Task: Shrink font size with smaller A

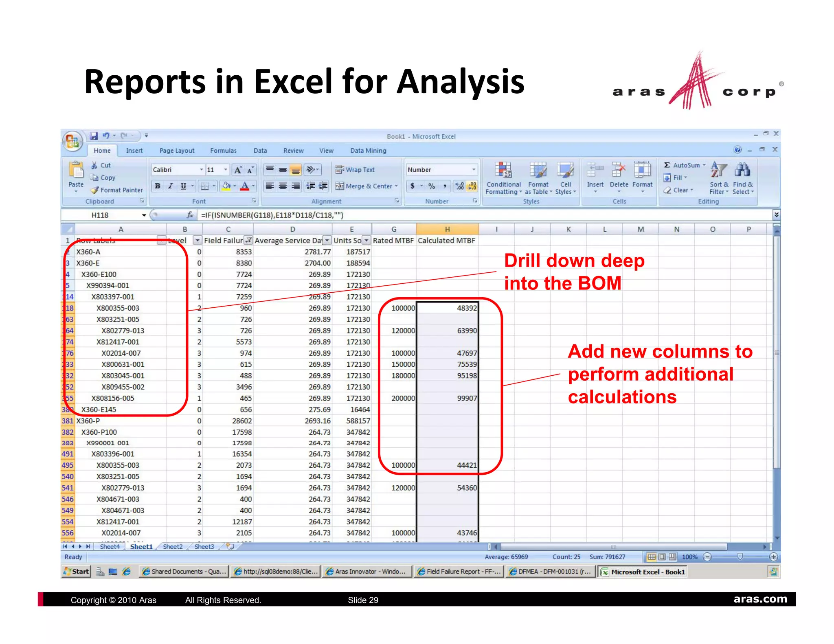Action: [x=250, y=170]
